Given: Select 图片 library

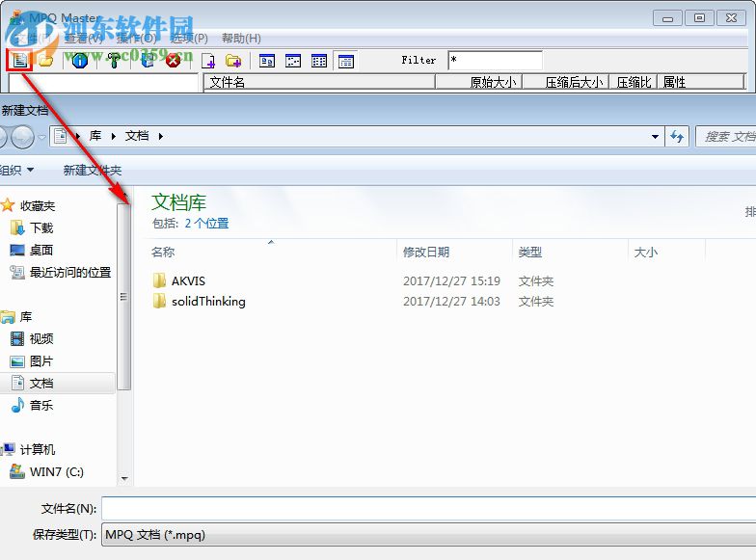Looking at the screenshot, I should coord(40,360).
